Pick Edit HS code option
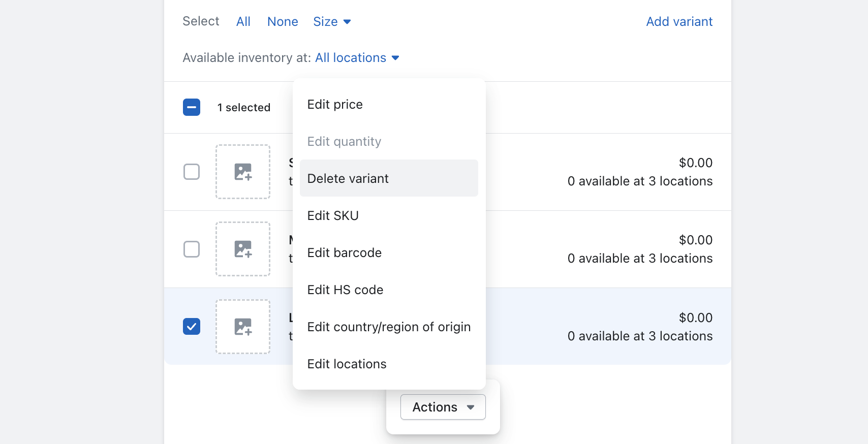868x444 pixels. (x=345, y=290)
